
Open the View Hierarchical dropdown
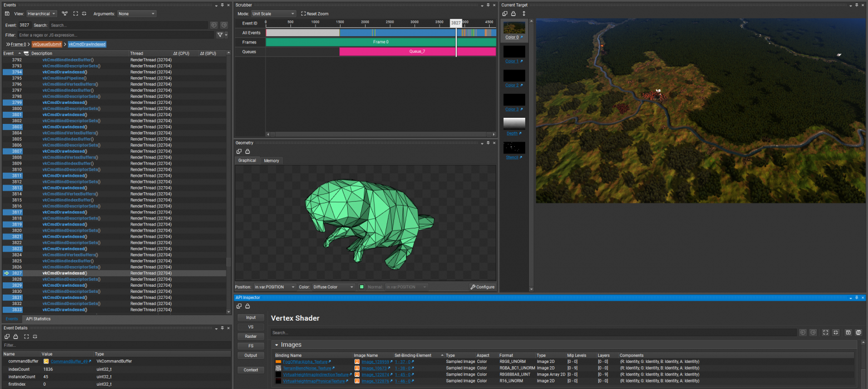(x=42, y=13)
